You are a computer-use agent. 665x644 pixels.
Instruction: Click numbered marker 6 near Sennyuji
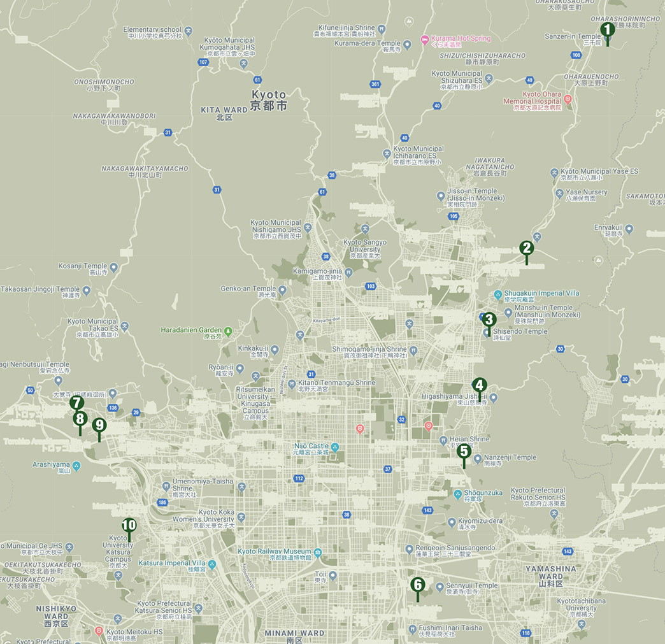click(418, 585)
